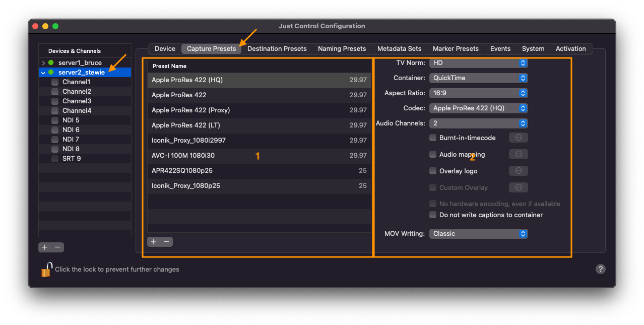644x325 pixels.
Task: Tick the Channel1 checkbox
Action: pyautogui.click(x=55, y=82)
